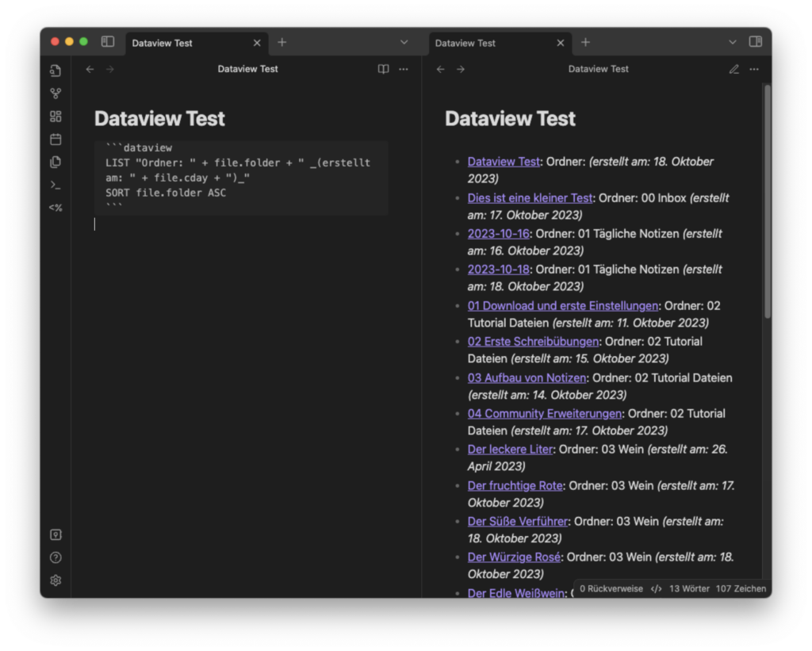
Task: Navigate forward in the right pane
Action: coord(461,70)
